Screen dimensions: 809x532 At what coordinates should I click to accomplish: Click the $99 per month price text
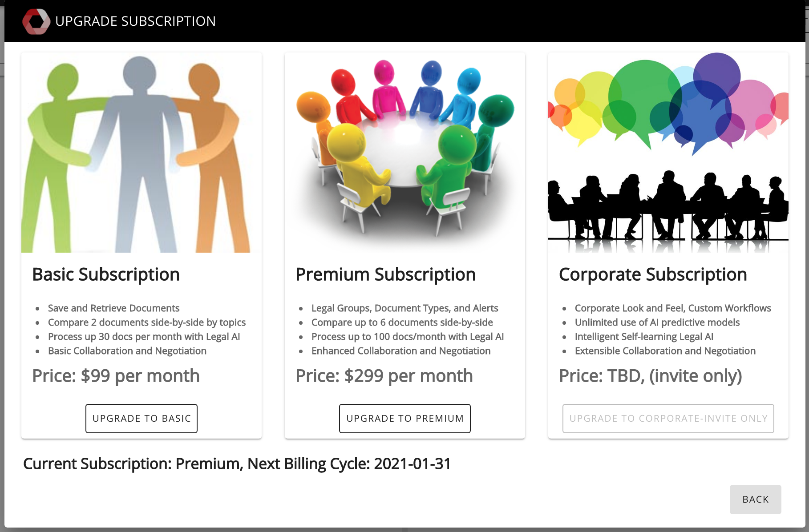[x=116, y=376]
